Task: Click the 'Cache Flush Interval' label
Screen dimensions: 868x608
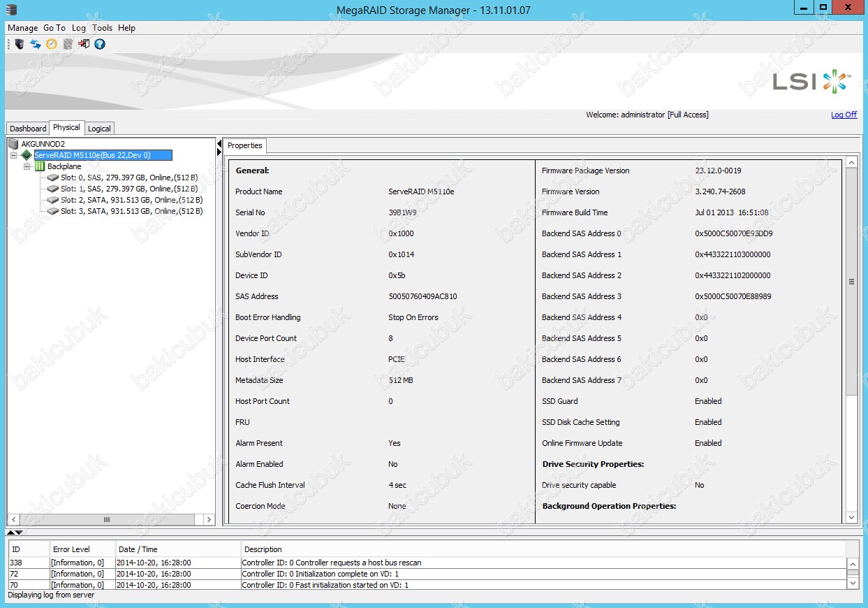Action: click(270, 485)
